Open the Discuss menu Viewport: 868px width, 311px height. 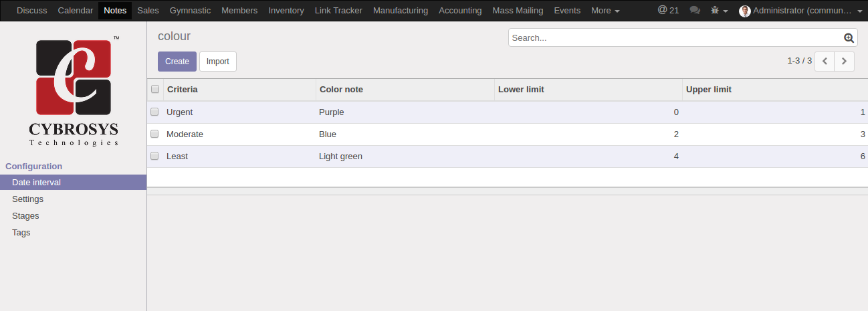tap(32, 11)
